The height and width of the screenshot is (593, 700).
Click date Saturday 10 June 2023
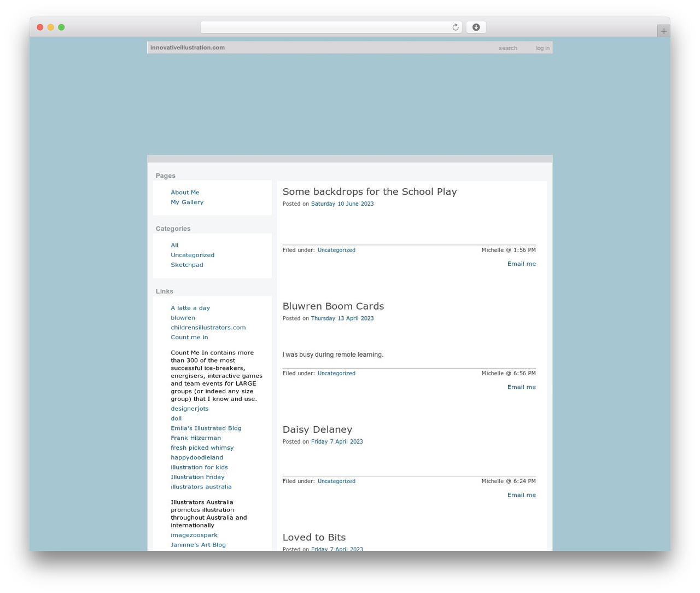342,204
